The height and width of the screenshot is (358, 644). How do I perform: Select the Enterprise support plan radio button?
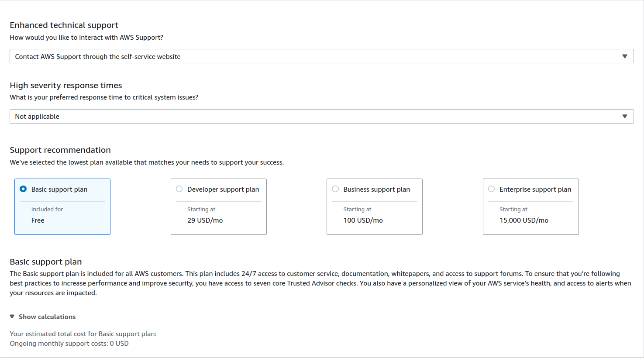click(491, 189)
